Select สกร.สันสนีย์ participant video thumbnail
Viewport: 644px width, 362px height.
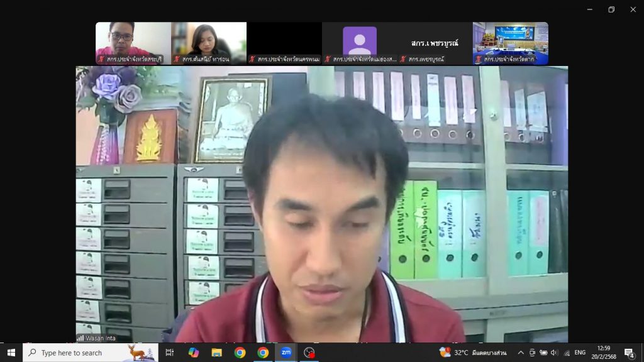[x=208, y=43]
